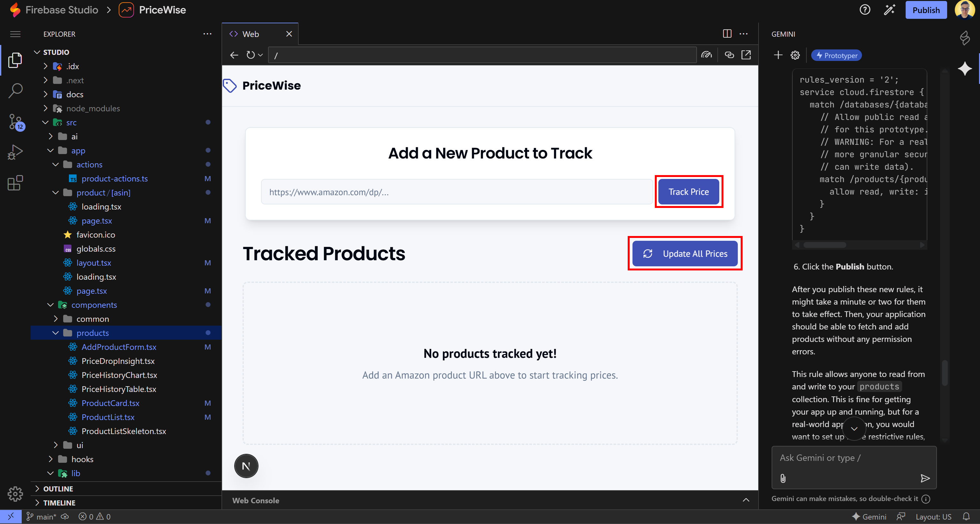This screenshot has width=980, height=524.
Task: Click the Update All Prices button
Action: click(x=685, y=253)
